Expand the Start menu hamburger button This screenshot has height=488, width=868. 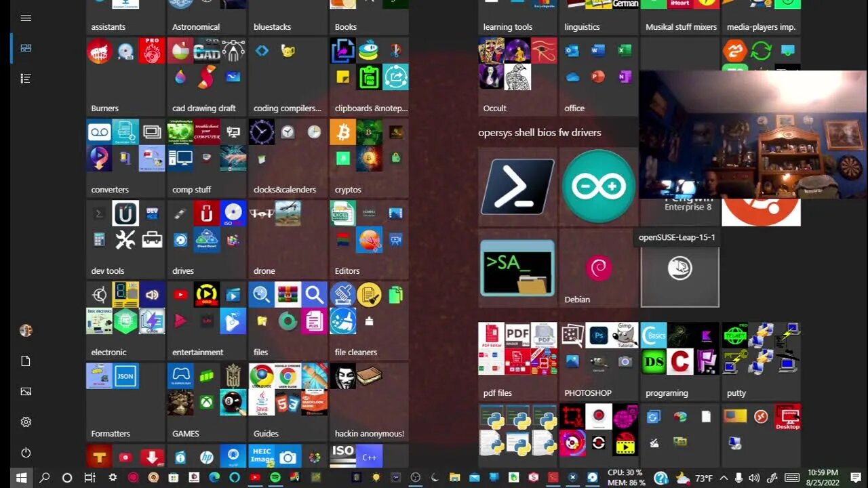pyautogui.click(x=26, y=18)
